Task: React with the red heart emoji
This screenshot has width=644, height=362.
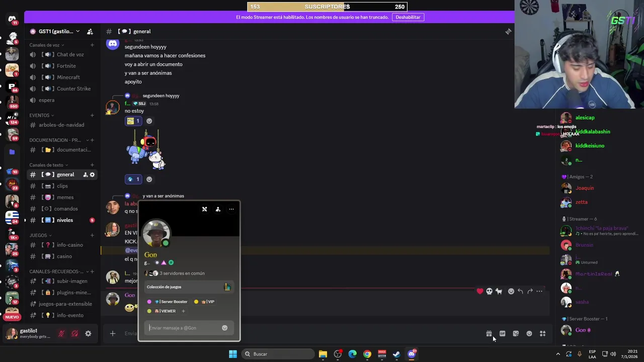Action: point(480,291)
